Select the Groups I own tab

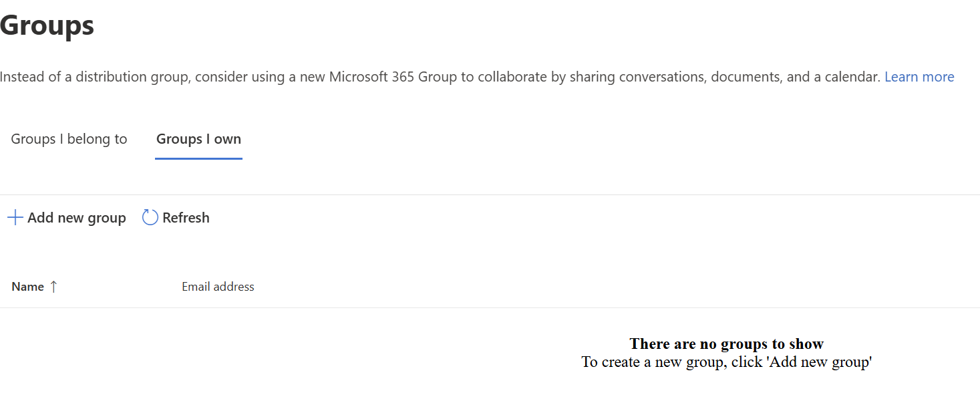198,138
